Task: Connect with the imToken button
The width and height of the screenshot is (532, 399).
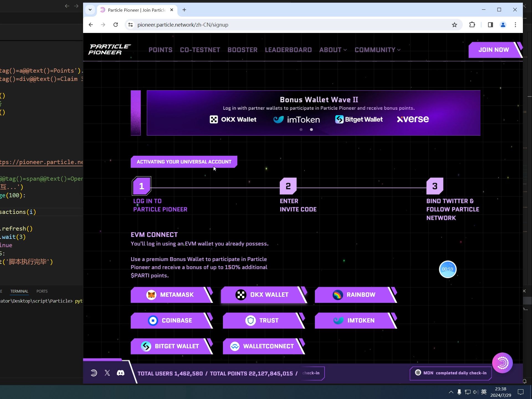Action: pyautogui.click(x=356, y=321)
